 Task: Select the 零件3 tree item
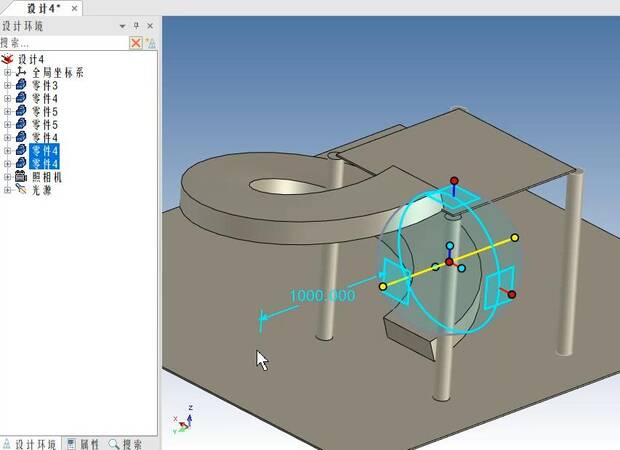click(x=45, y=86)
